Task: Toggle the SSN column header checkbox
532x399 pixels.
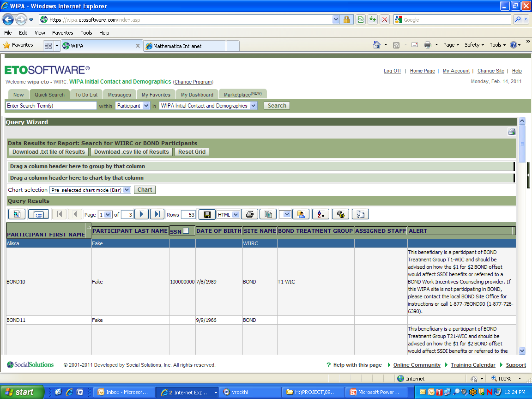Action: coord(186,231)
